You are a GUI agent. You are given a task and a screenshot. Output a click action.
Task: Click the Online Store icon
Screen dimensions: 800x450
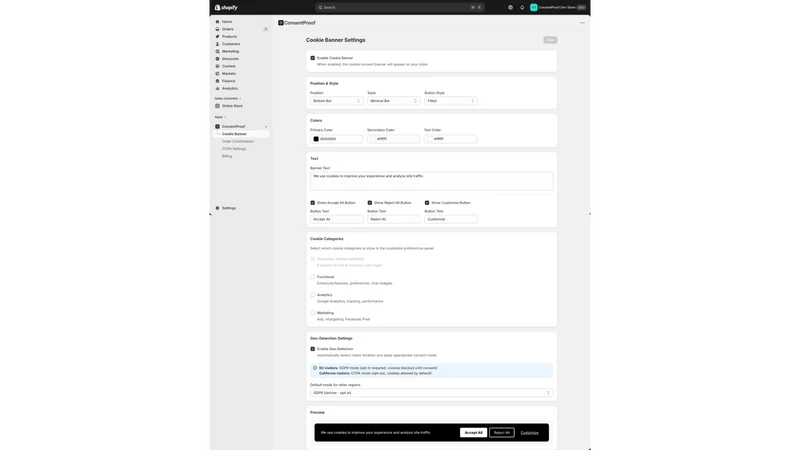[x=217, y=106]
